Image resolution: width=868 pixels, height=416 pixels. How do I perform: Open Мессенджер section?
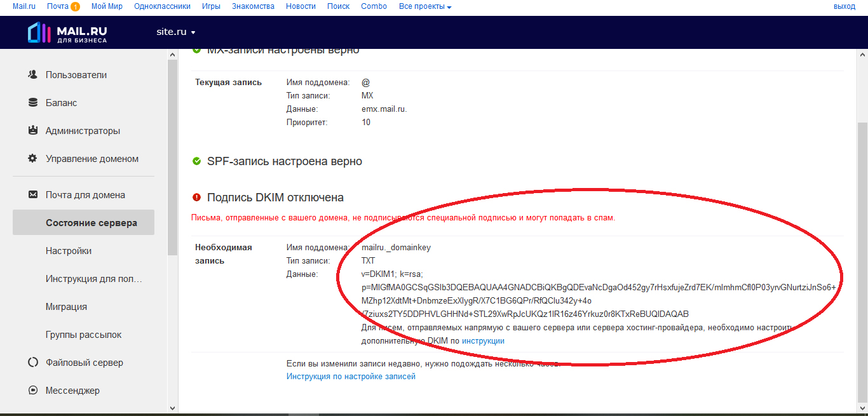pyautogui.click(x=72, y=391)
